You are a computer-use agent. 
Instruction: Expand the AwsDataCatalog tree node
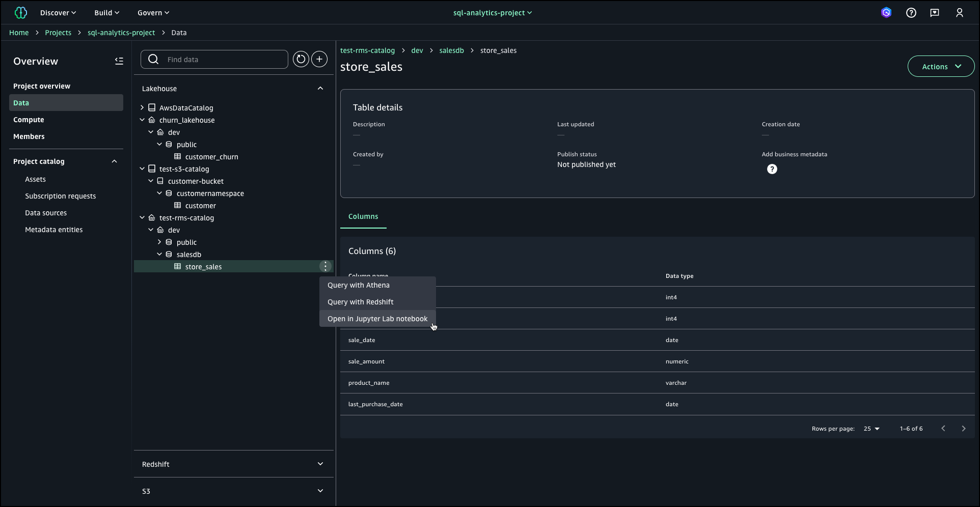pos(142,108)
